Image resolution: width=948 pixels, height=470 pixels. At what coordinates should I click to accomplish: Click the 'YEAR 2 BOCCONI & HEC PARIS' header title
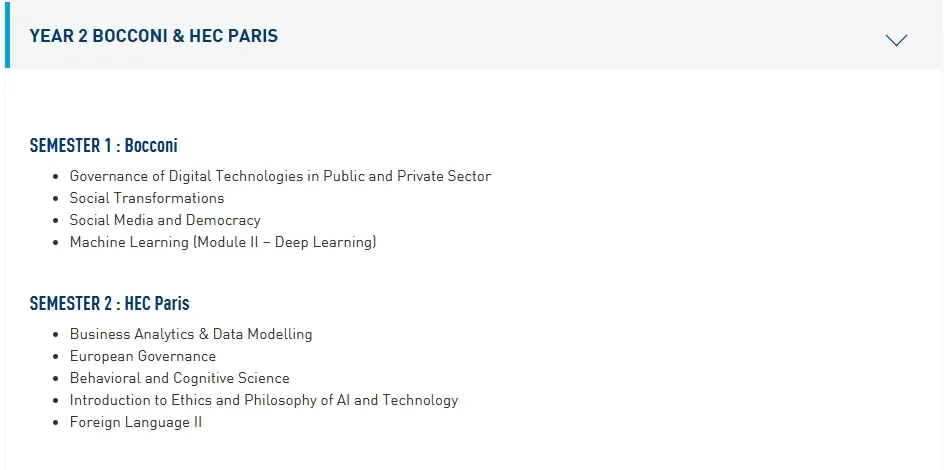coord(154,36)
